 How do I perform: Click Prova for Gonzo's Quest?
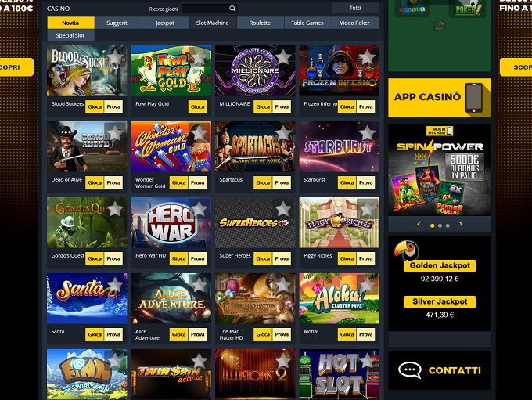[x=113, y=258]
